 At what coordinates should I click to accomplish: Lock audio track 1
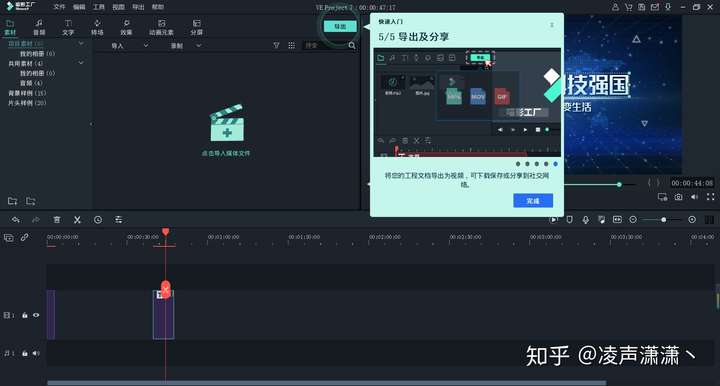pyautogui.click(x=25, y=353)
